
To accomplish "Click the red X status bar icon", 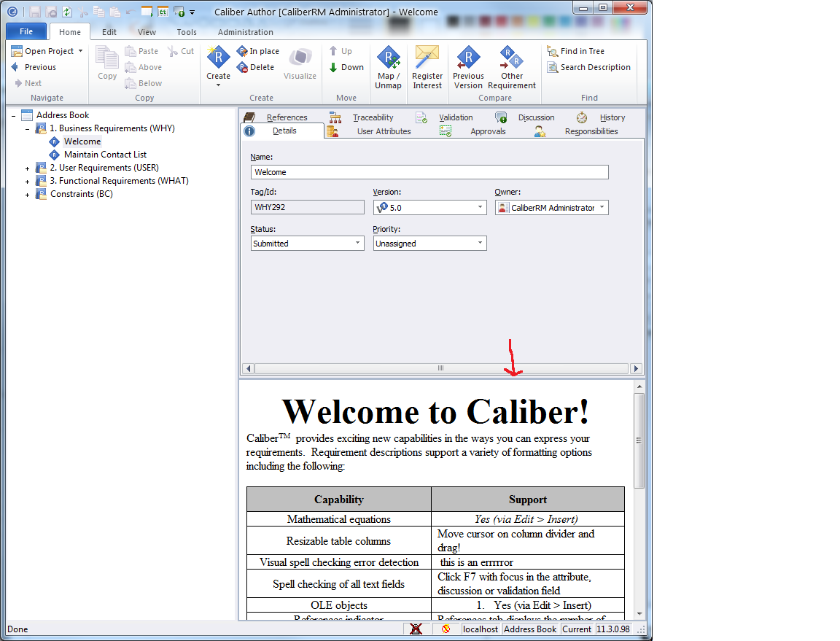I will (x=416, y=629).
